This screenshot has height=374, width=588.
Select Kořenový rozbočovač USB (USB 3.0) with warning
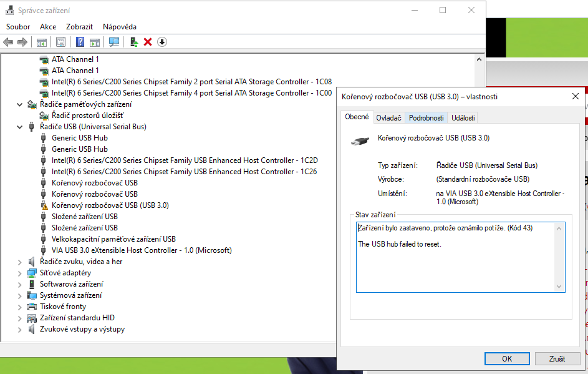(x=110, y=205)
